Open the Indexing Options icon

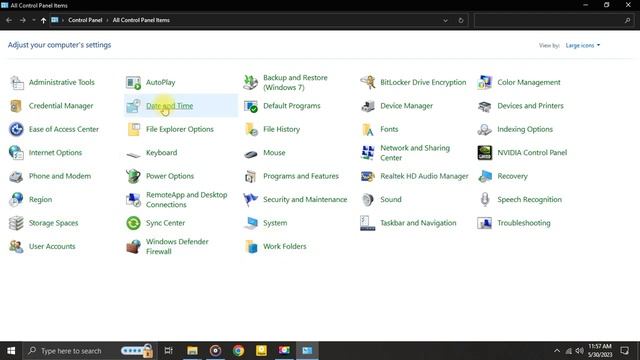tap(485, 129)
